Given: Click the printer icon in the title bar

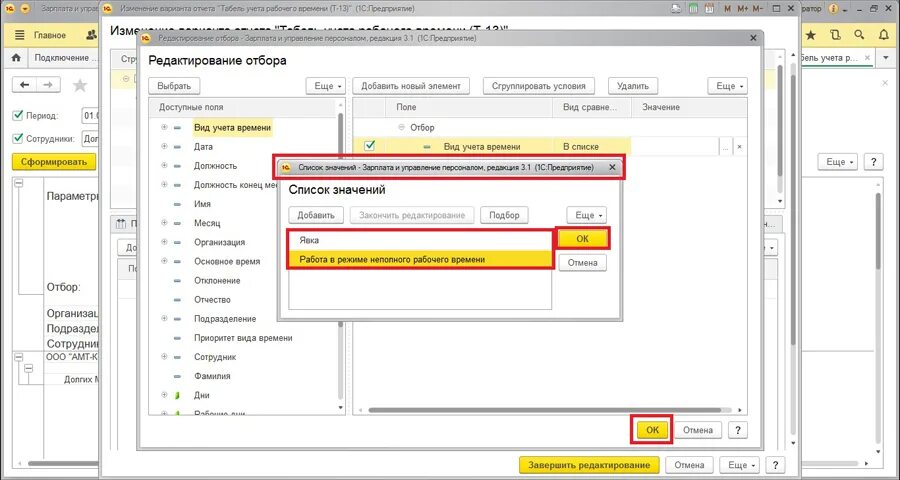Looking at the screenshot, I should point(677,9).
